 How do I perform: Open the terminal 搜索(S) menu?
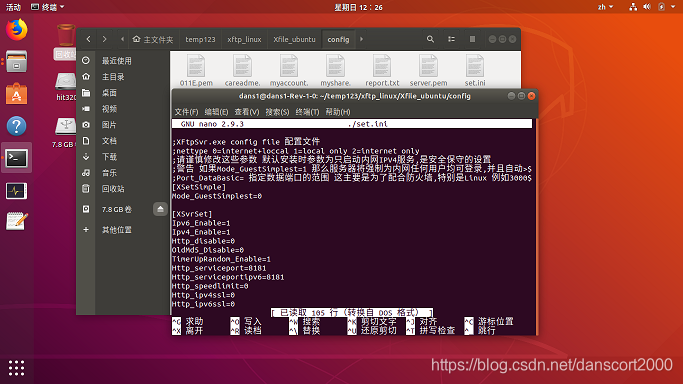click(277, 112)
